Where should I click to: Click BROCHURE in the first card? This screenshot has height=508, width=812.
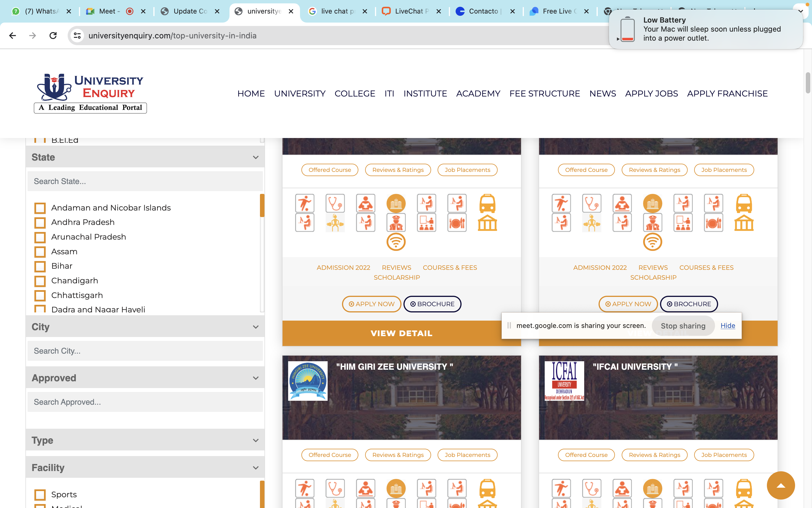[432, 304]
